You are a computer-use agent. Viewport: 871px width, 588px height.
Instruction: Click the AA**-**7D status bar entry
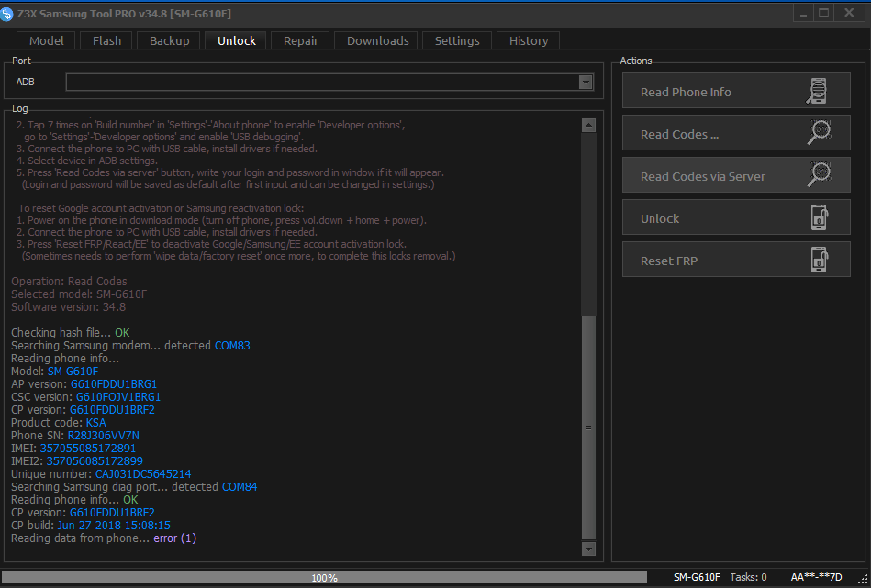click(816, 577)
